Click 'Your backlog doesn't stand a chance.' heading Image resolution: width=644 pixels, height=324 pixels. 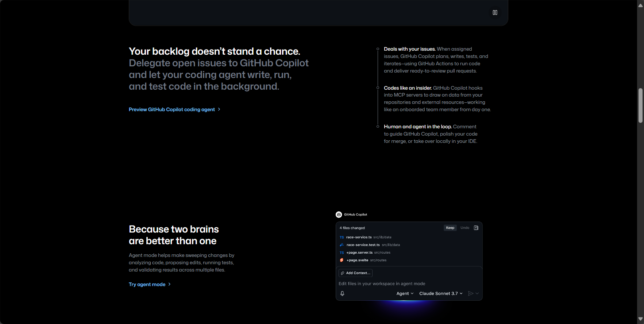coord(215,51)
